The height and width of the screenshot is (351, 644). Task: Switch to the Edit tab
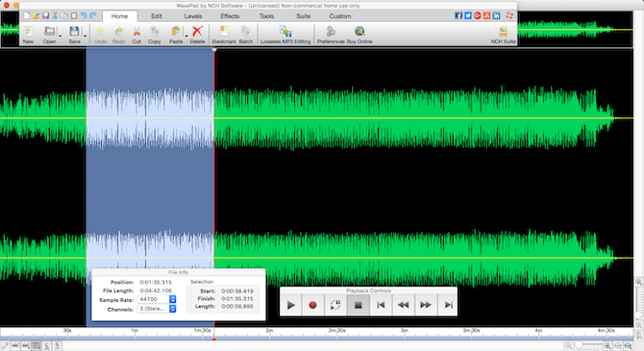point(157,16)
